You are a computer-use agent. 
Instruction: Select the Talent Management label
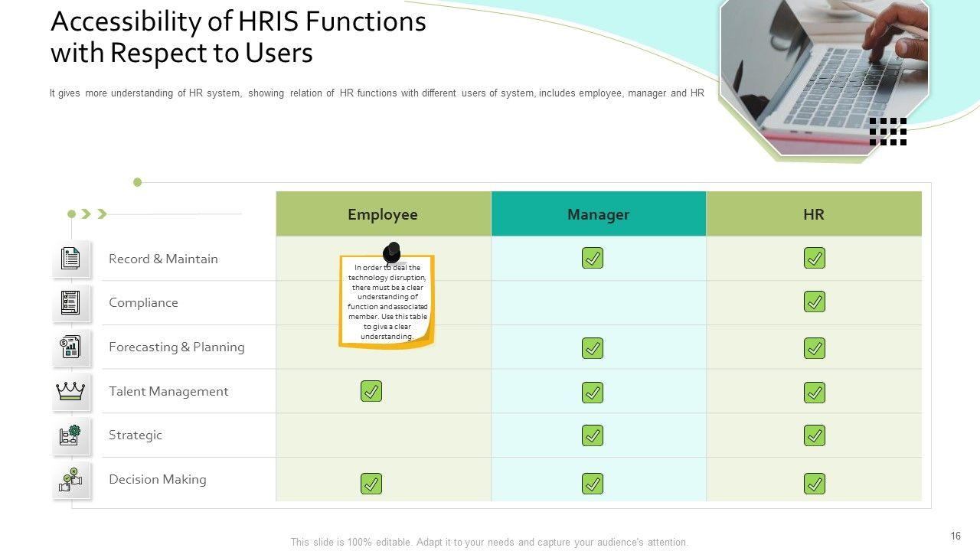(x=168, y=392)
